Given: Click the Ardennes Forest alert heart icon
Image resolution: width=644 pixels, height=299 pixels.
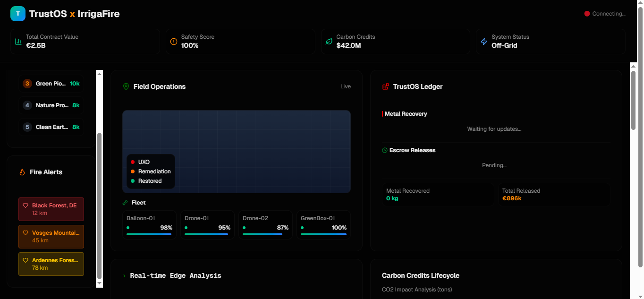Looking at the screenshot, I should pos(25,260).
